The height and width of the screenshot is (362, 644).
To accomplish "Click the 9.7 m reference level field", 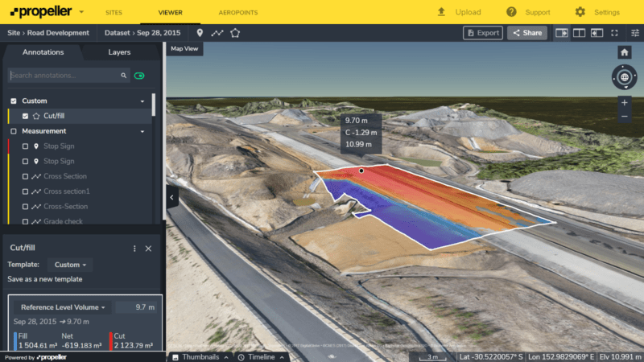I will (136, 307).
